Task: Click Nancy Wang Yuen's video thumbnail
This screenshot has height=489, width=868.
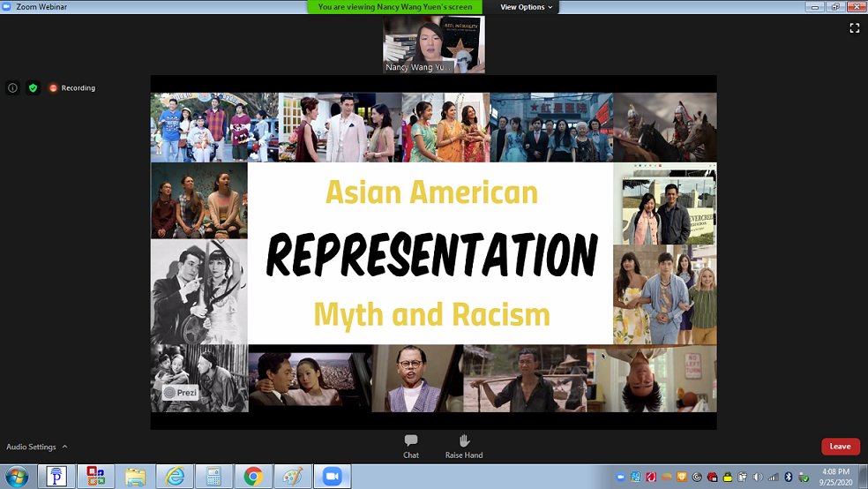Action: 433,44
